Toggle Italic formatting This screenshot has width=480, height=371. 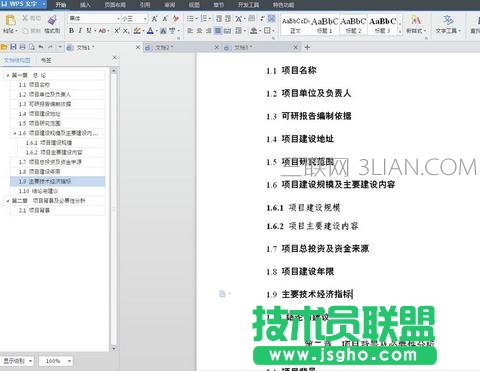pyautogui.click(x=80, y=31)
